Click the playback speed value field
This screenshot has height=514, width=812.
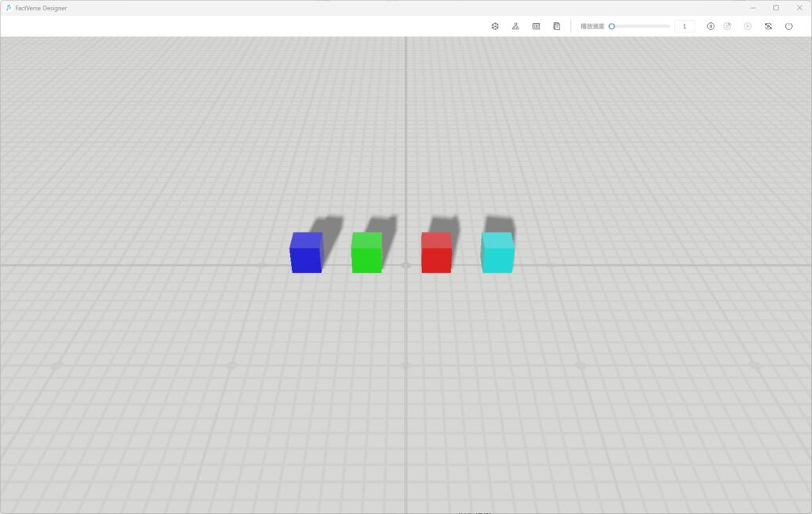pos(684,26)
